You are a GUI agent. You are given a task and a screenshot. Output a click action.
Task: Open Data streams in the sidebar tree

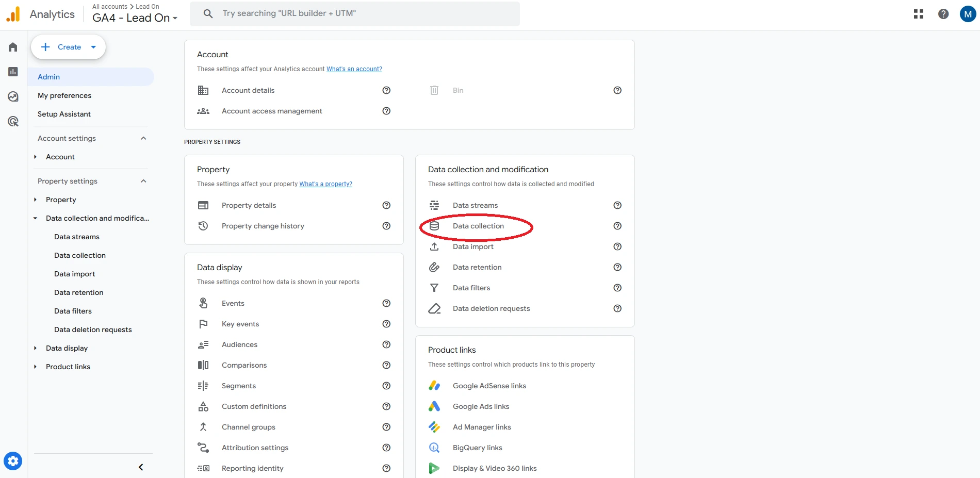77,237
